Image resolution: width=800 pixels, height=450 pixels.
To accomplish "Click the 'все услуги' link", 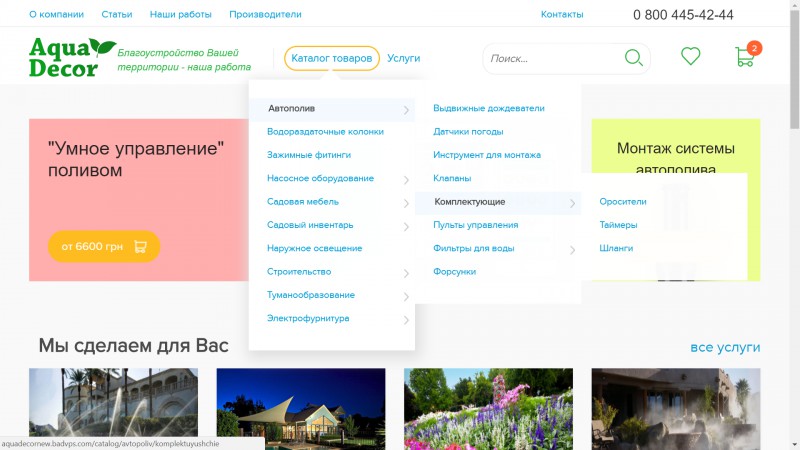I will click(x=725, y=347).
